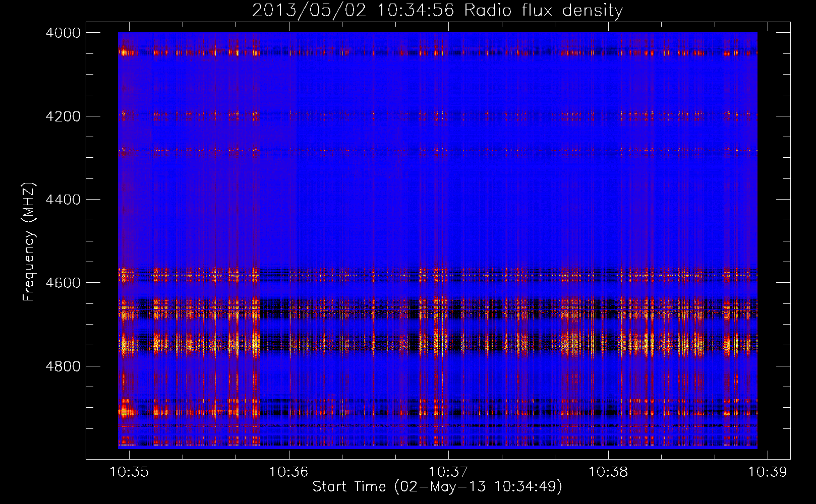Select the 4400 frequency axis label
This screenshot has width=816, height=504.
pos(63,200)
